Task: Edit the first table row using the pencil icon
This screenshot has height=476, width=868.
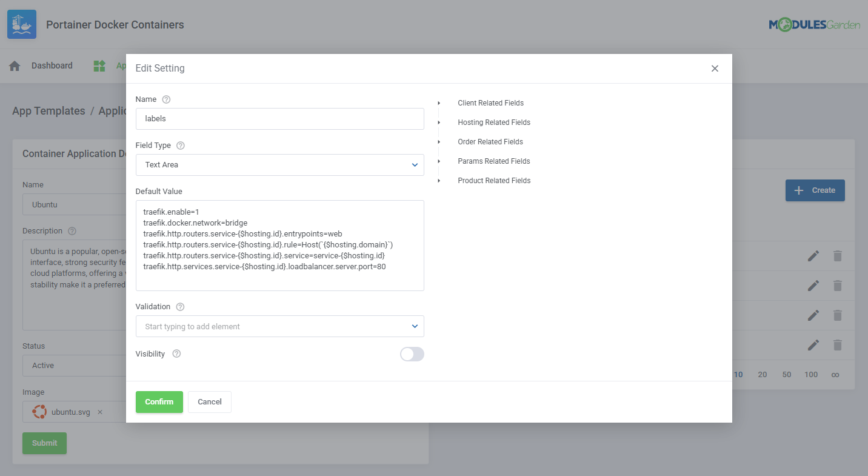Action: (x=813, y=256)
